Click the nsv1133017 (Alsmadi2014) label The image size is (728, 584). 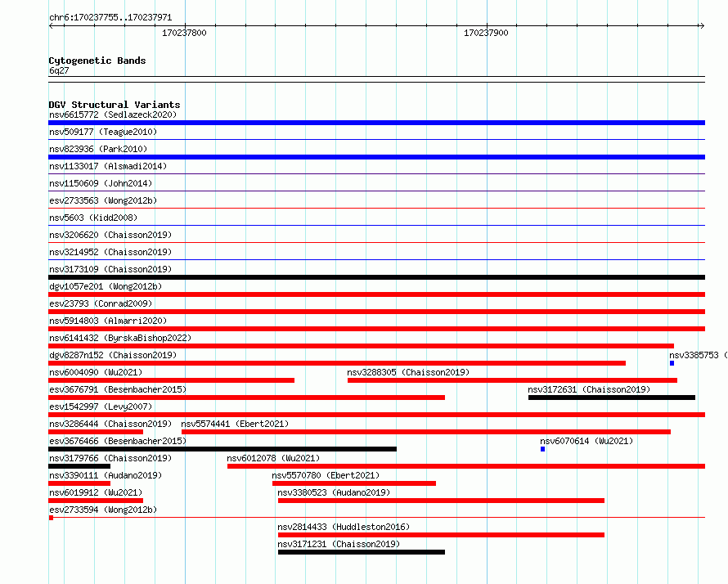[108, 166]
